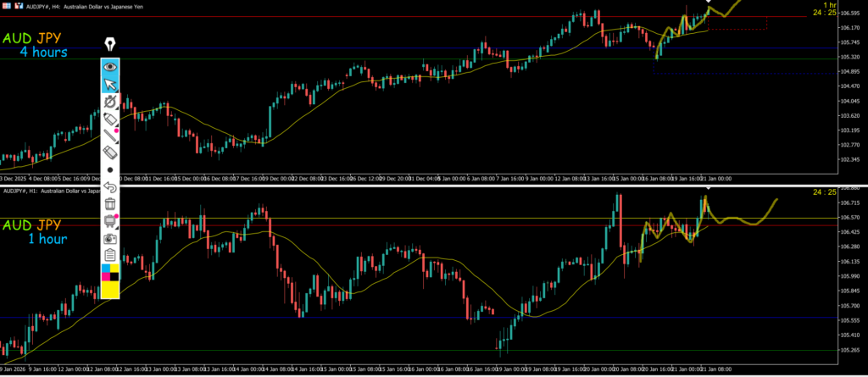This screenshot has height=377, width=868.
Task: Undo the last drawing stroke
Action: (109, 186)
